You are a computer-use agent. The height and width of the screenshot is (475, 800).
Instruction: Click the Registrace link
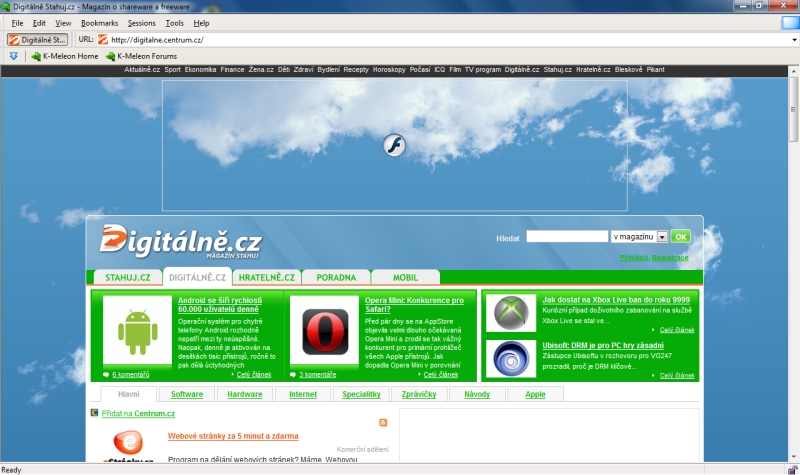(x=670, y=258)
